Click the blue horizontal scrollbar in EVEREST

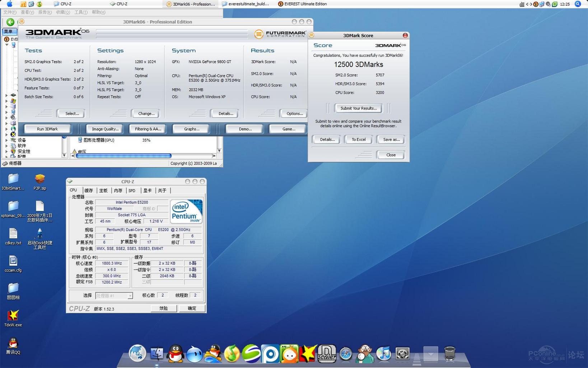click(x=123, y=156)
